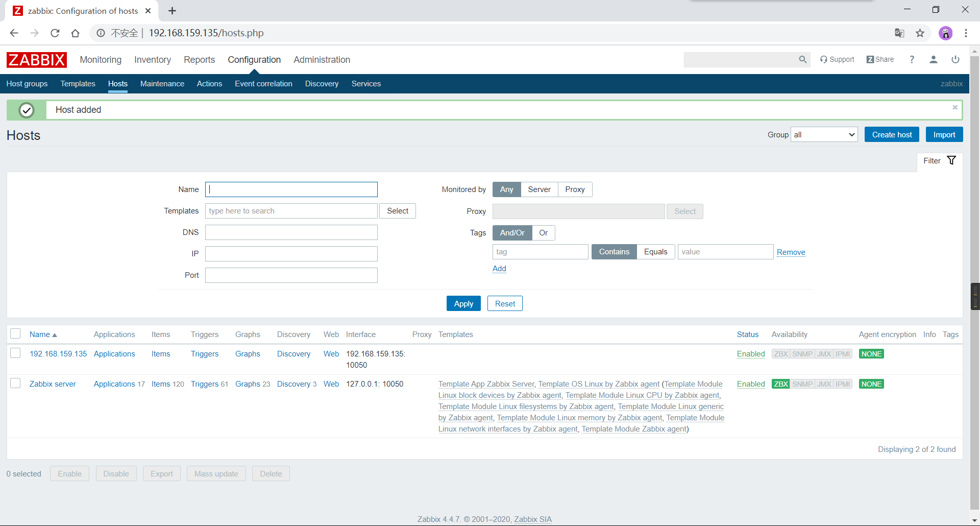This screenshot has width=980, height=526.
Task: Toggle the Filter funnel icon
Action: pos(951,160)
